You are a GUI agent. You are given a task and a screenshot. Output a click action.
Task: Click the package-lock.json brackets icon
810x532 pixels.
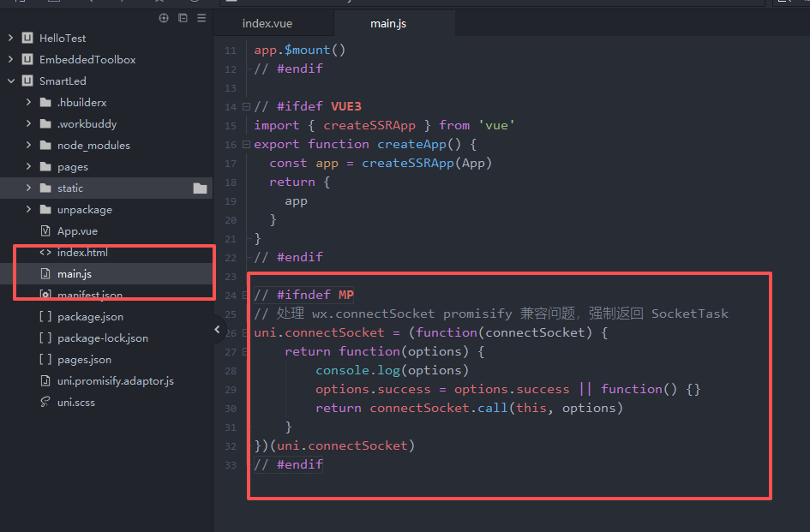(45, 338)
